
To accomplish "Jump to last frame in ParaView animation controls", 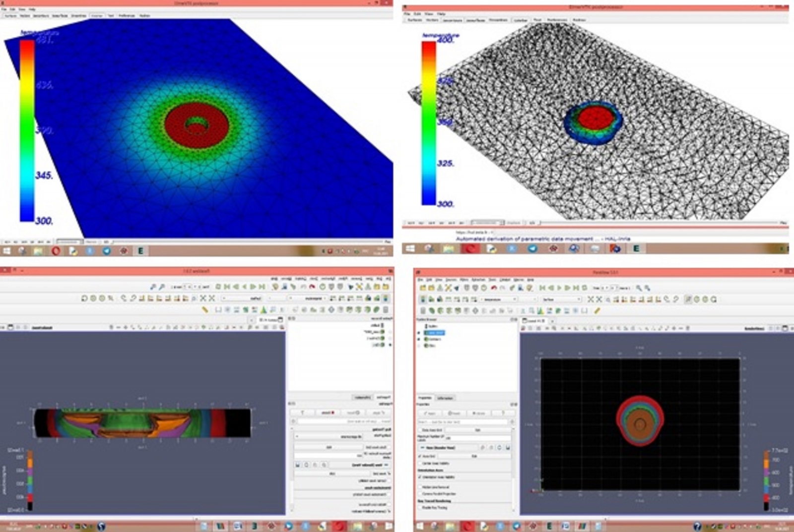I will tap(576, 288).
